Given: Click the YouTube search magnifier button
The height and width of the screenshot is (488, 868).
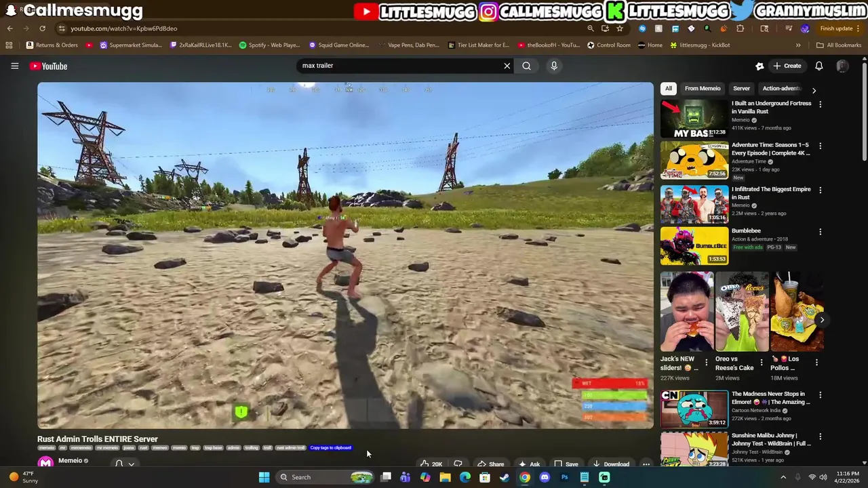Looking at the screenshot, I should [526, 66].
